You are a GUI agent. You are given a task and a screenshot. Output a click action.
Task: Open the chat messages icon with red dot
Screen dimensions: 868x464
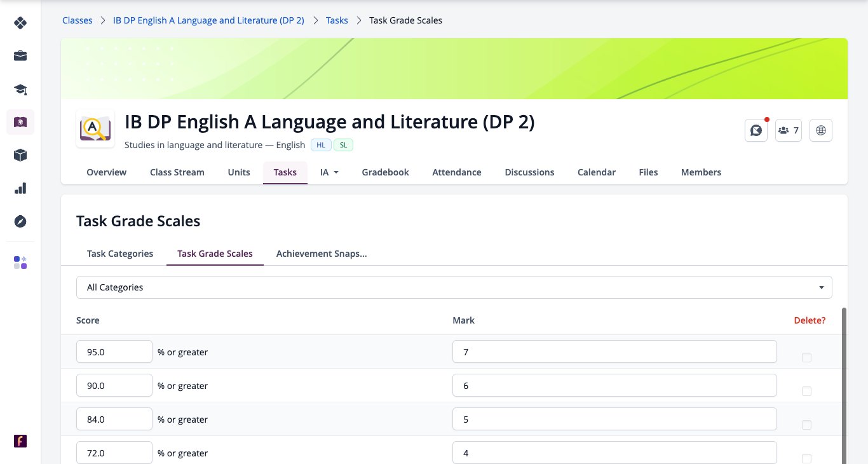coord(756,130)
